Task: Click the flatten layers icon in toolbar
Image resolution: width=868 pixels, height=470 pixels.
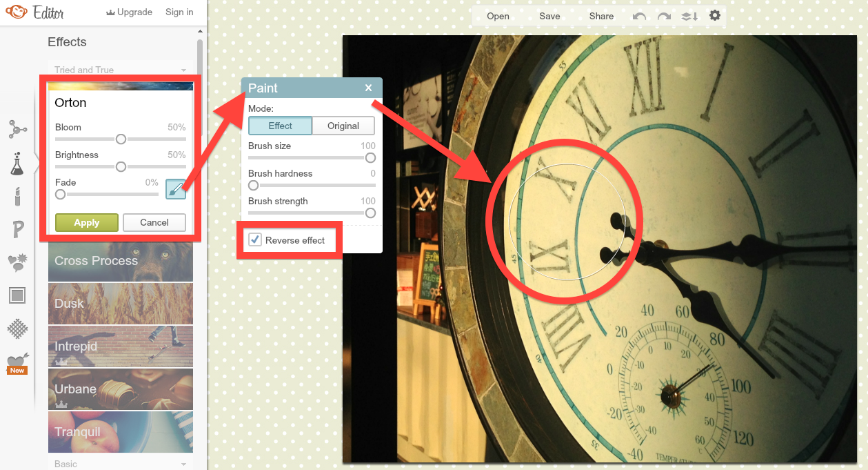Action: (x=689, y=16)
